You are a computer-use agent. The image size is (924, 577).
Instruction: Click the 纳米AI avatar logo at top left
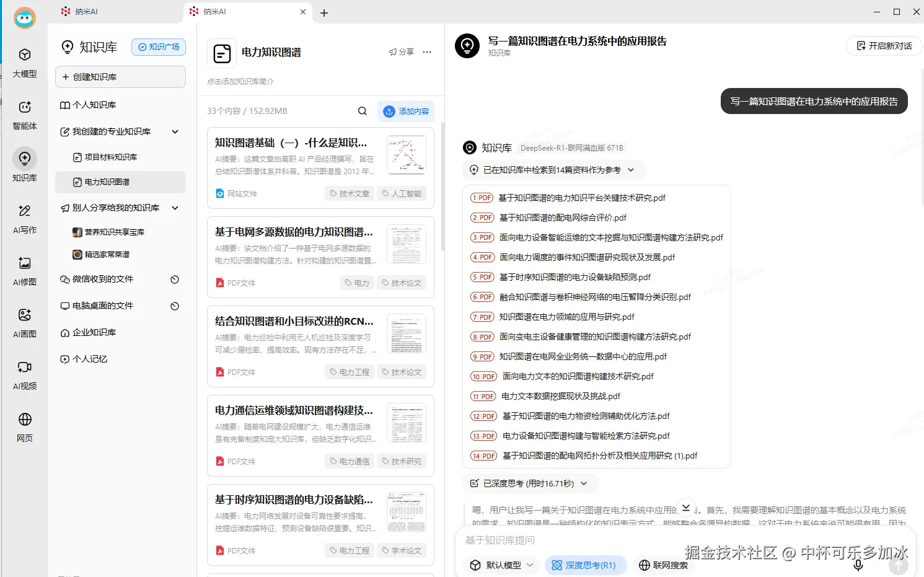pos(25,18)
